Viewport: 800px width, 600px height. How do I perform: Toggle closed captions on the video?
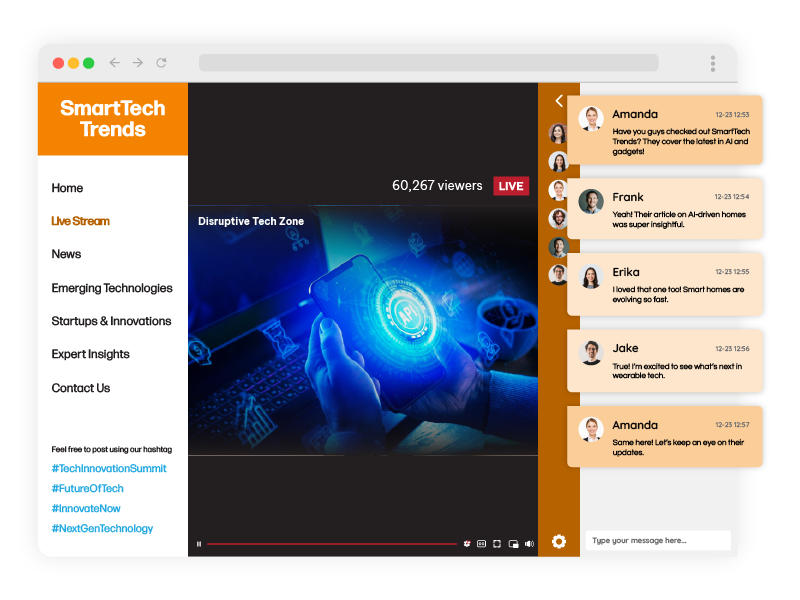click(481, 544)
